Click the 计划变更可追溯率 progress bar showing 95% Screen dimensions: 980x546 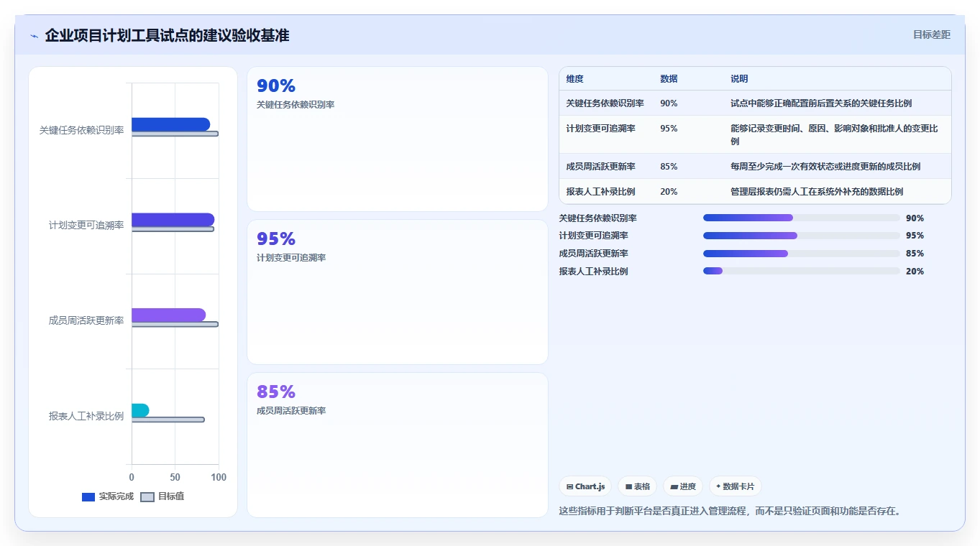[x=802, y=236]
